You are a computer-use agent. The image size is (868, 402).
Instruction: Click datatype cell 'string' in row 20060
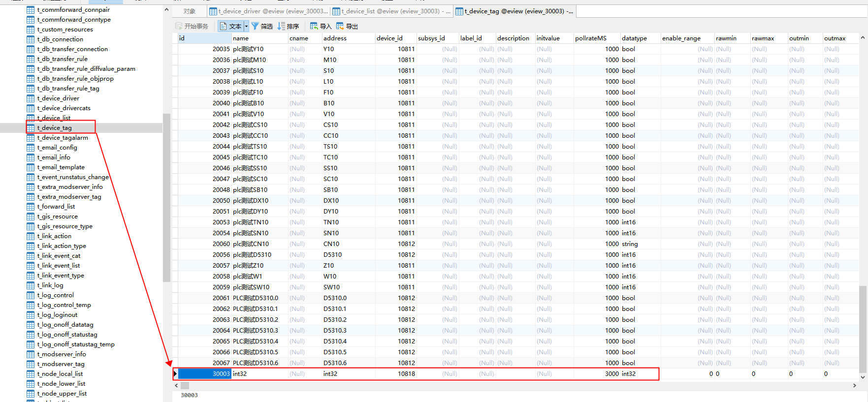(x=640, y=244)
